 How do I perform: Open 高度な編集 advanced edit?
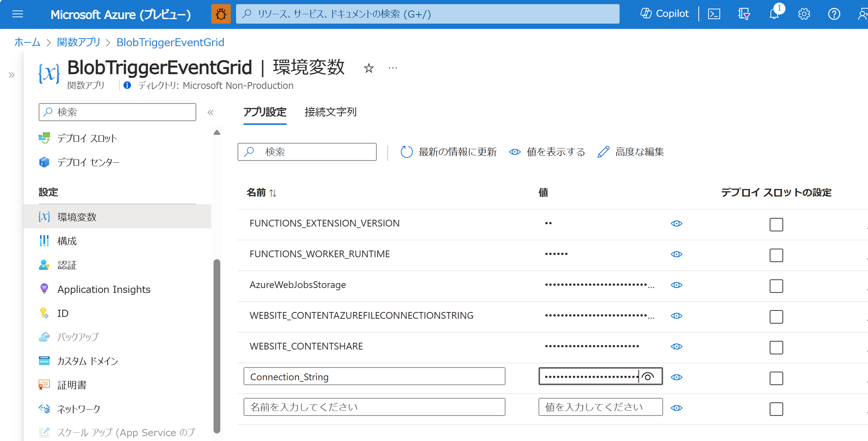631,152
